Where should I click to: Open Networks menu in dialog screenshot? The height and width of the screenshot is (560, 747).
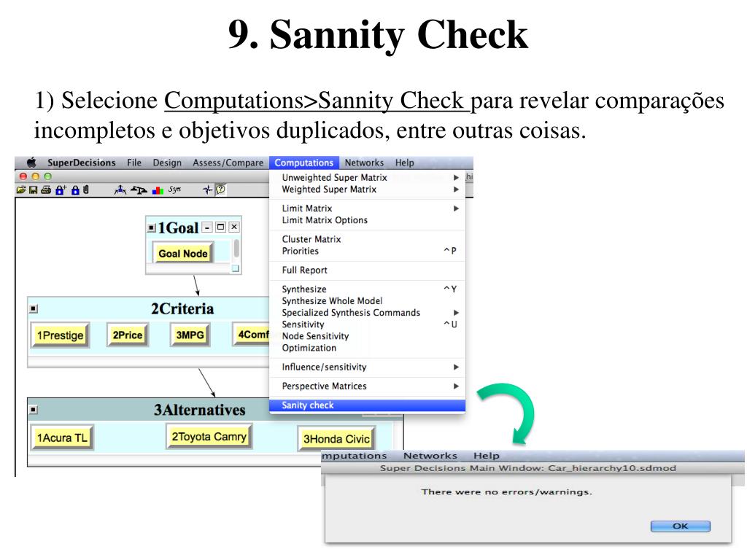point(430,456)
